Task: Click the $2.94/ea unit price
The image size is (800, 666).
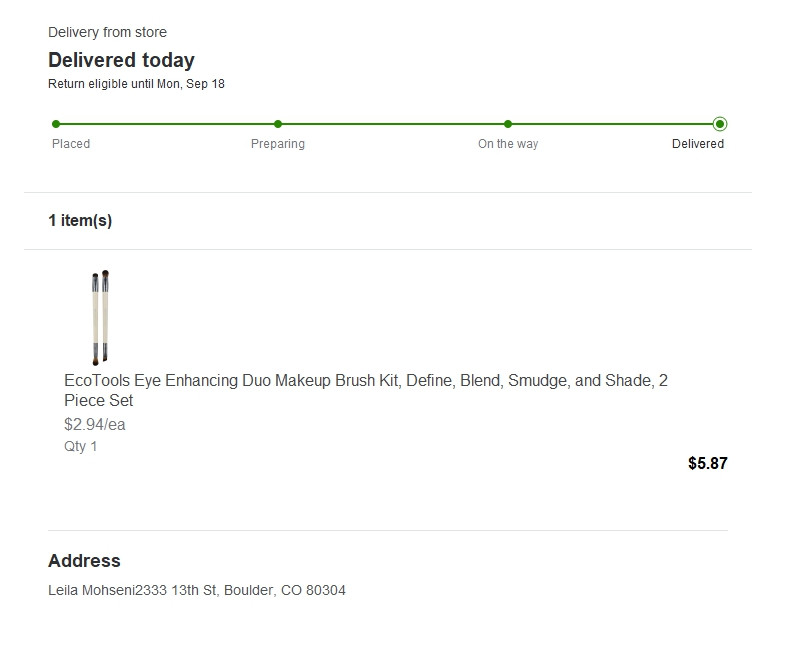Action: click(x=95, y=424)
